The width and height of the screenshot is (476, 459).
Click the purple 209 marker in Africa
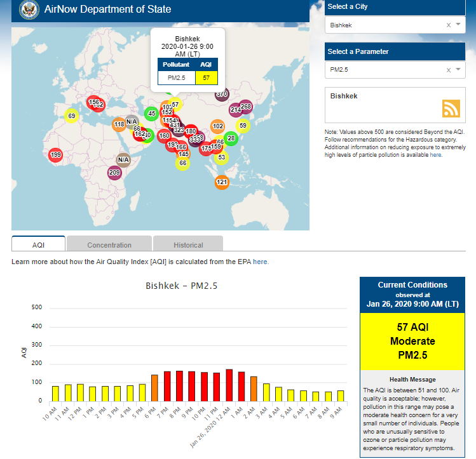(114, 173)
